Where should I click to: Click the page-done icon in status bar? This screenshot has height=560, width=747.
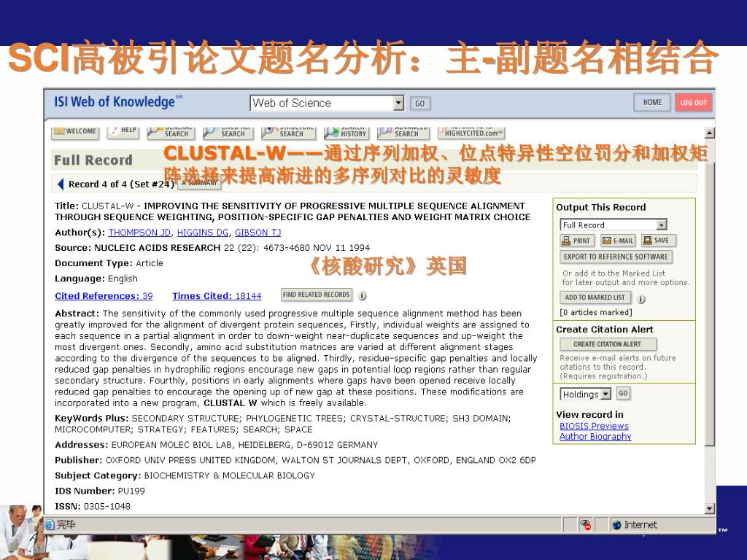pyautogui.click(x=50, y=525)
